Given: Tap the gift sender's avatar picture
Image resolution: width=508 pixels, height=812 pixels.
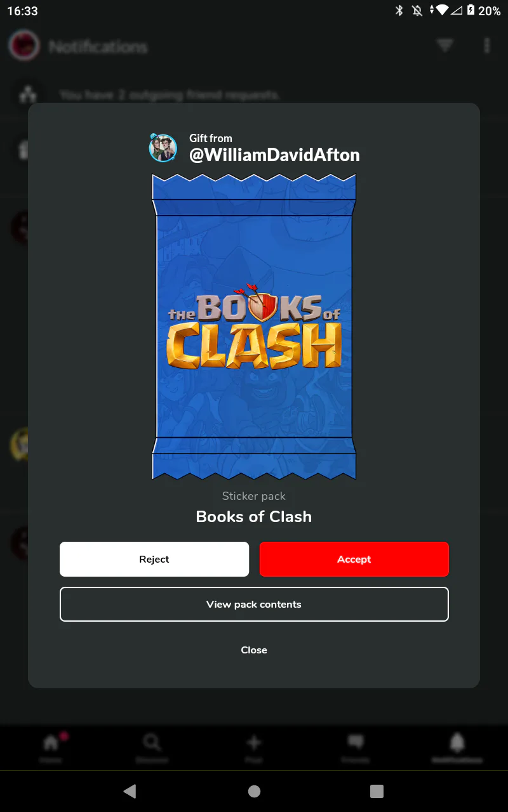Looking at the screenshot, I should pos(163,148).
